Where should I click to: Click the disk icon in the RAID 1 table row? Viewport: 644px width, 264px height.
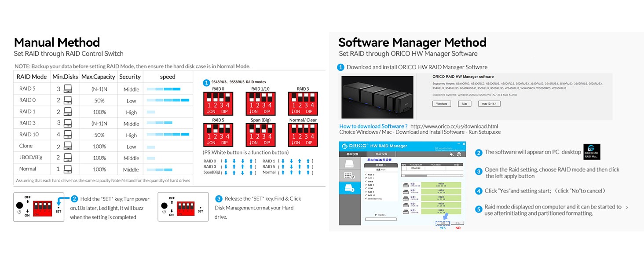click(67, 112)
